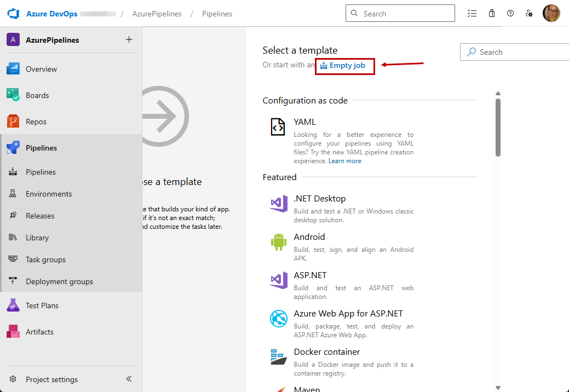Click the Task groups icon

pyautogui.click(x=13, y=259)
